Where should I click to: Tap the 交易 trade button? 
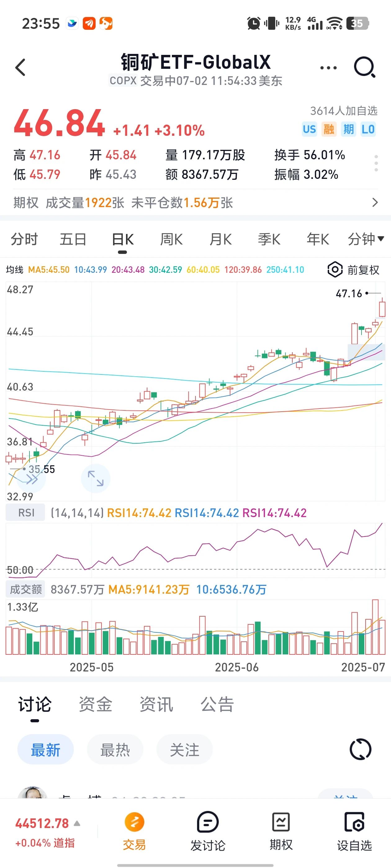(134, 831)
